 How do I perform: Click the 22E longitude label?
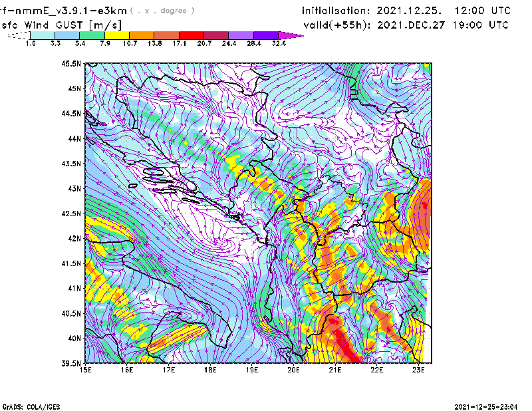point(376,370)
